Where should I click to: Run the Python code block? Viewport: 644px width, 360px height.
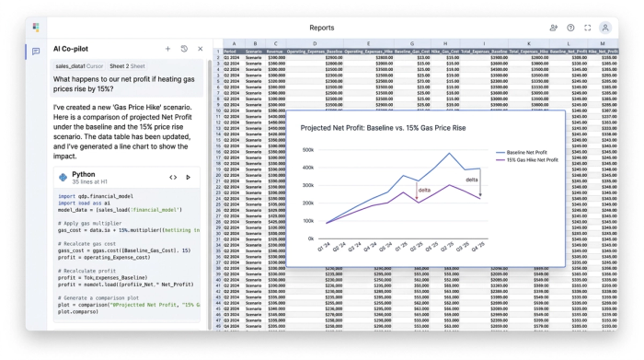click(x=188, y=178)
